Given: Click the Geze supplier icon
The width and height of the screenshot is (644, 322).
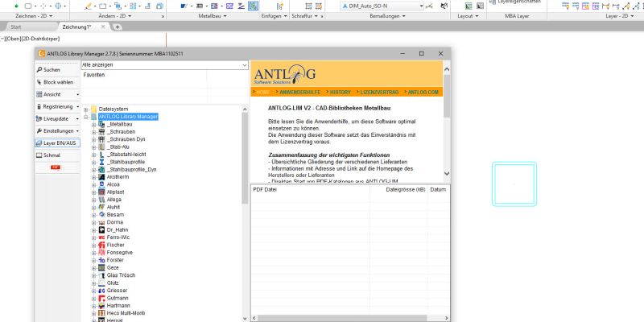Looking at the screenshot, I should pos(101,268).
